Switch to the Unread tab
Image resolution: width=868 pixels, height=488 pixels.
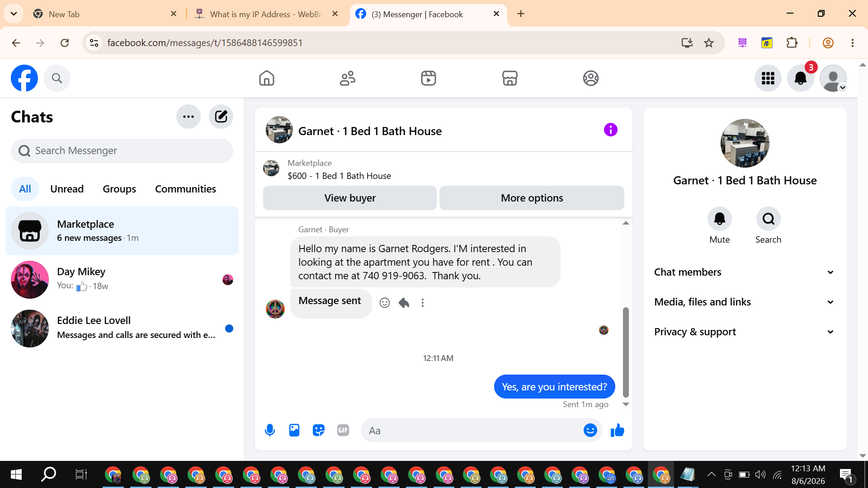coord(67,189)
